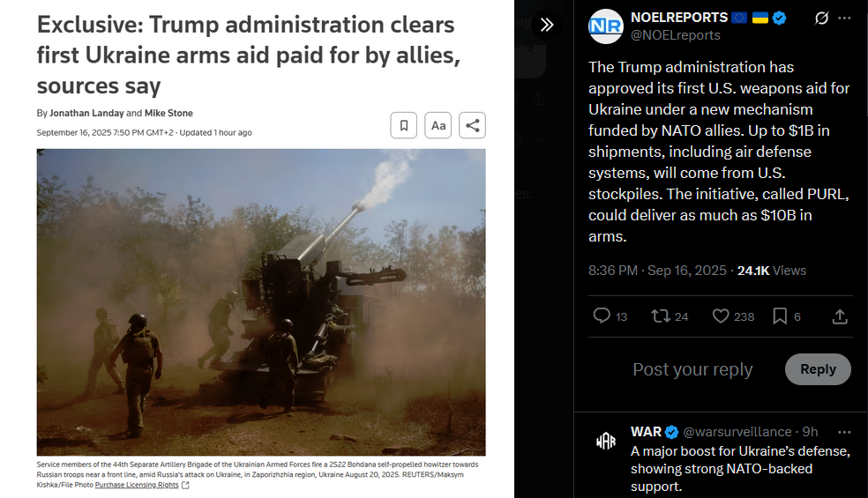868x498 pixels.
Task: Open the Grok icon on NOELREPORTS post
Action: point(821,19)
